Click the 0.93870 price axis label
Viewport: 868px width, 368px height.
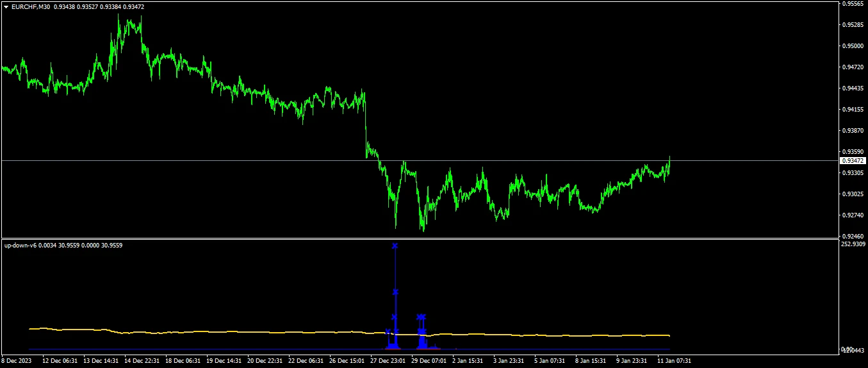[x=853, y=131]
